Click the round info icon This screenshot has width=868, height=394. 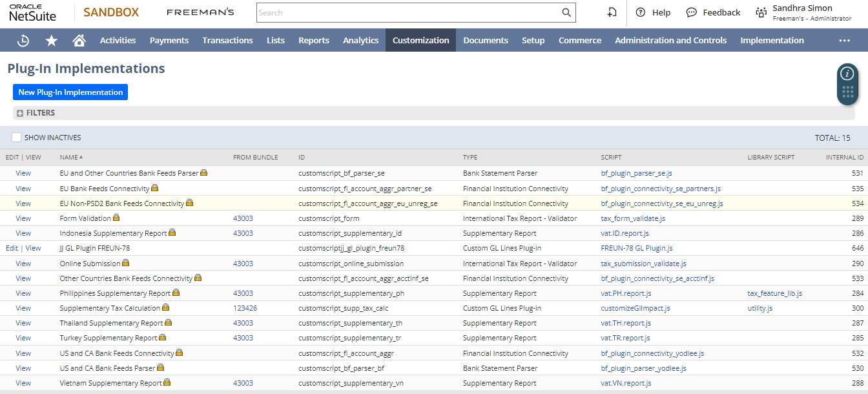[847, 73]
